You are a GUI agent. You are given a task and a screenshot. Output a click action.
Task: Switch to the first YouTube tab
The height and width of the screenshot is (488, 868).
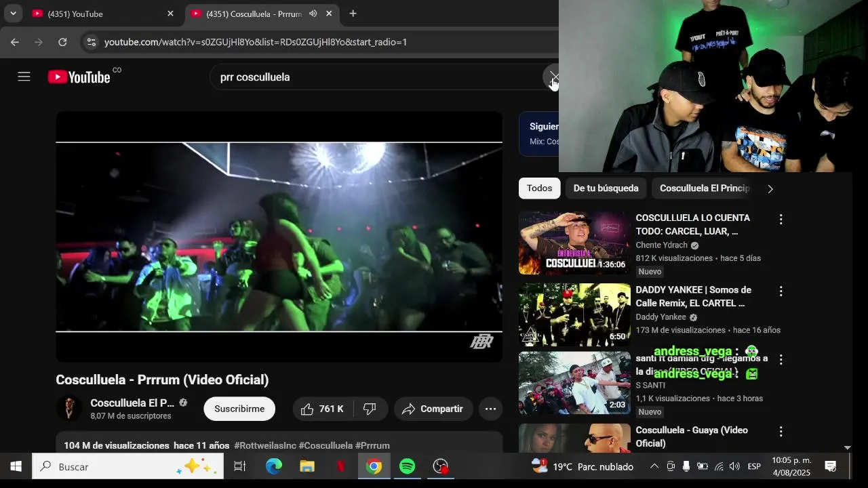pos(103,14)
